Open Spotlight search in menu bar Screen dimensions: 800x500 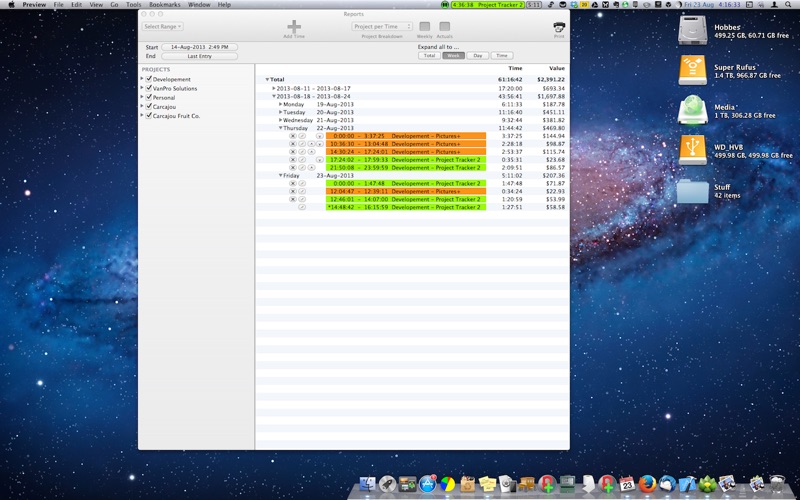[789, 5]
